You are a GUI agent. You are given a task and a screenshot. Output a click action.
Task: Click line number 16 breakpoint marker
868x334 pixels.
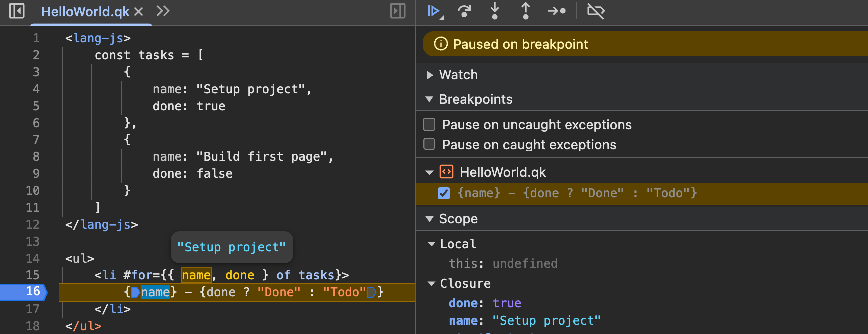[x=24, y=292]
